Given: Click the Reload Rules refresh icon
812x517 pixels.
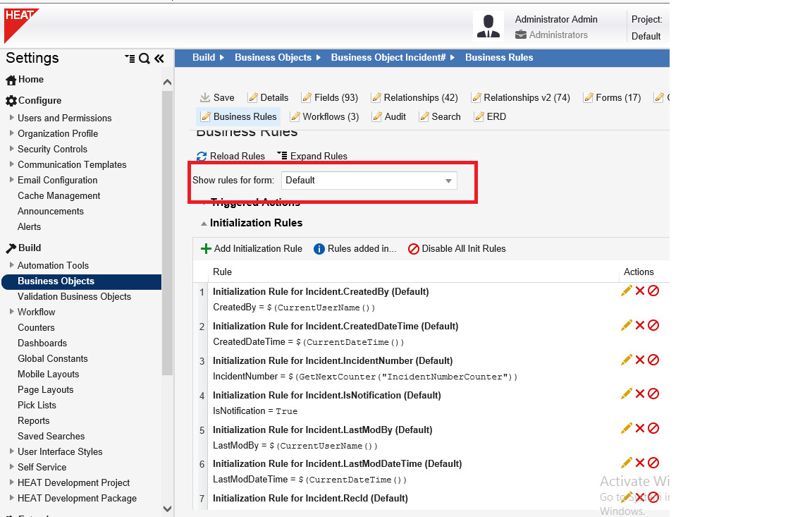Looking at the screenshot, I should coord(202,156).
